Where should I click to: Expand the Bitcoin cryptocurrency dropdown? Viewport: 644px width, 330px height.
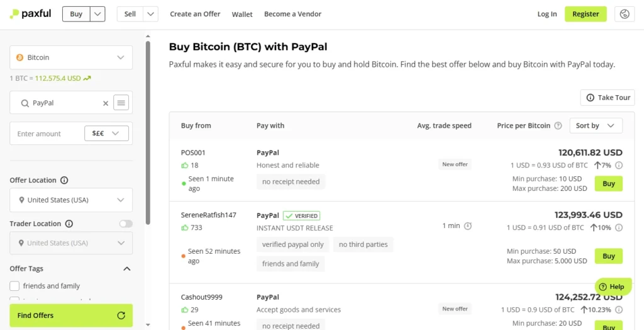[x=71, y=57]
